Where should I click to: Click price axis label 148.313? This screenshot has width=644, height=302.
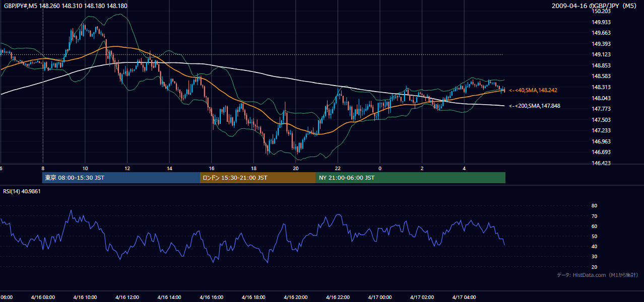pyautogui.click(x=601, y=87)
